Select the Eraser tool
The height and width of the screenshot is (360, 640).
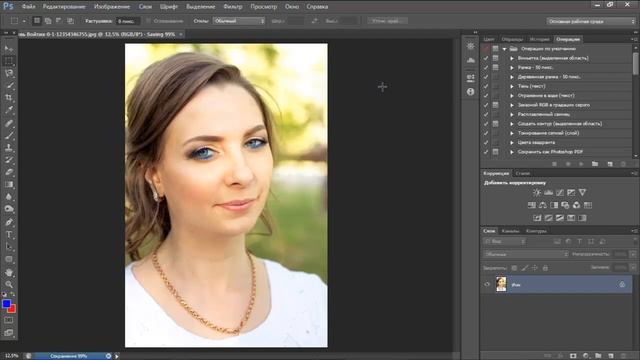[x=9, y=172]
